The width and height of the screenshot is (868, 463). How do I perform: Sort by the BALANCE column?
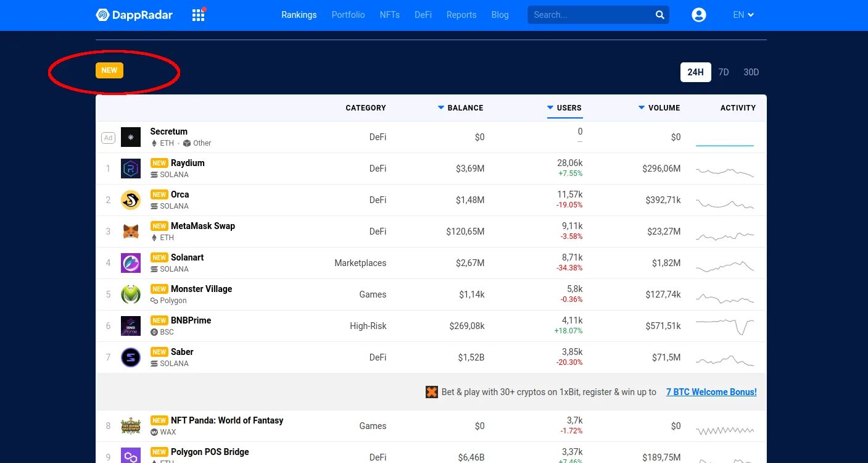pos(461,107)
